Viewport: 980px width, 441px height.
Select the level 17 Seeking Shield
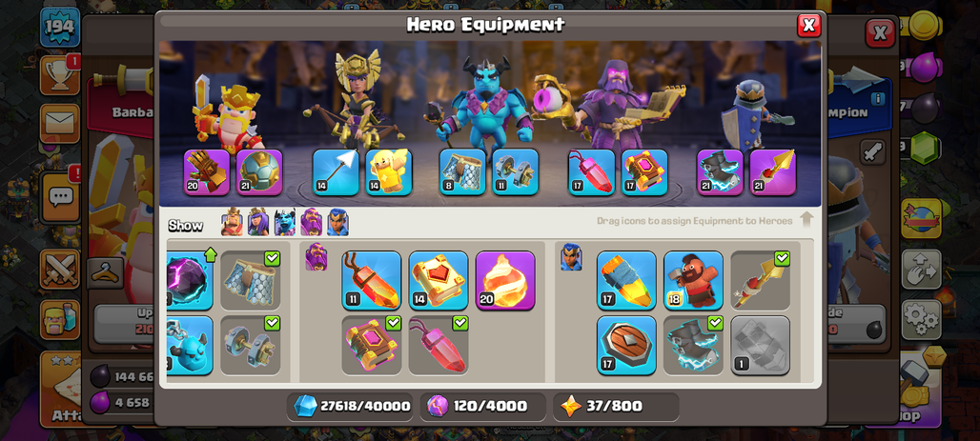tap(626, 346)
